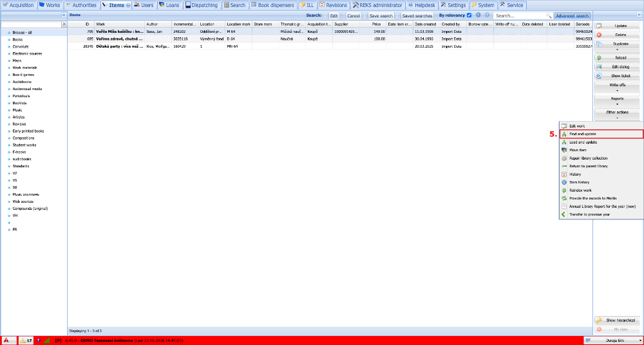Click the Transfer to previous year arrow icon
Image resolution: width=644 pixels, height=345 pixels.
[564, 214]
